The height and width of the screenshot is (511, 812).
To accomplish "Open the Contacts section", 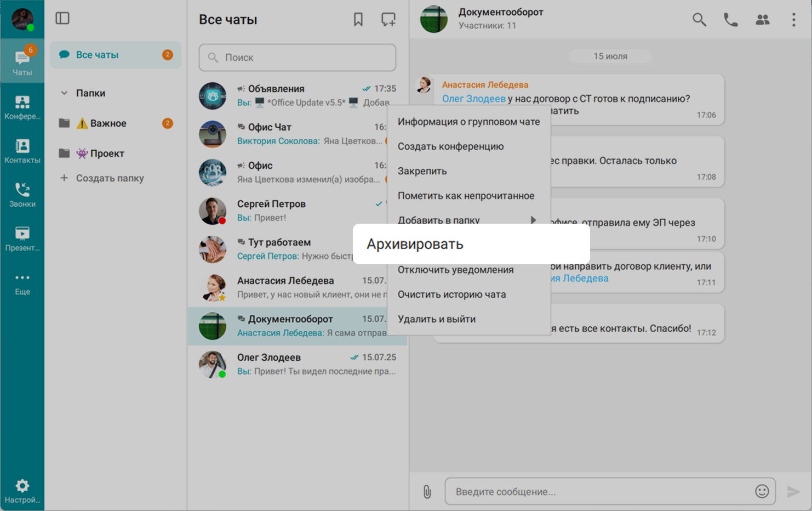I will (x=22, y=151).
